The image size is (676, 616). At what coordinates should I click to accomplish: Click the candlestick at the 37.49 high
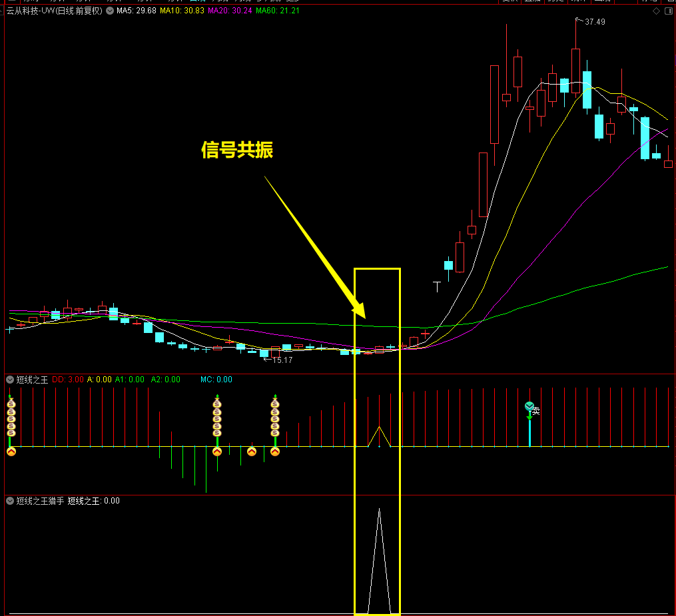tap(575, 71)
